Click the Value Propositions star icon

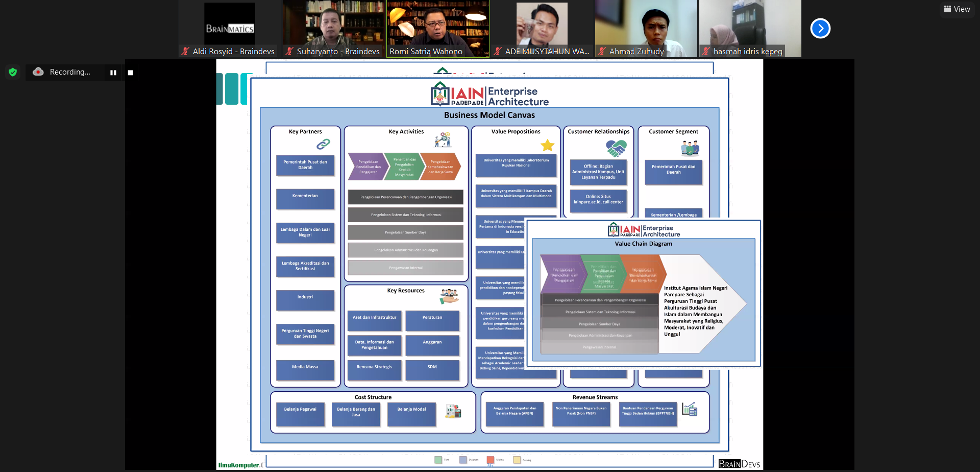pos(547,146)
